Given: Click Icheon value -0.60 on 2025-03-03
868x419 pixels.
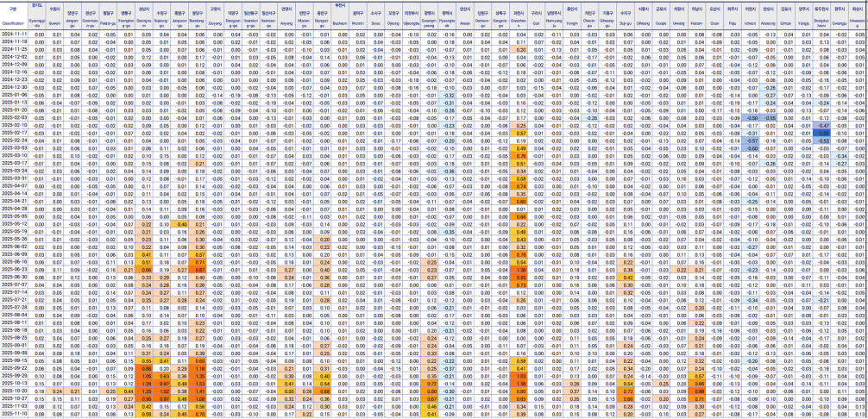Looking at the screenshot, I should click(x=751, y=147).
